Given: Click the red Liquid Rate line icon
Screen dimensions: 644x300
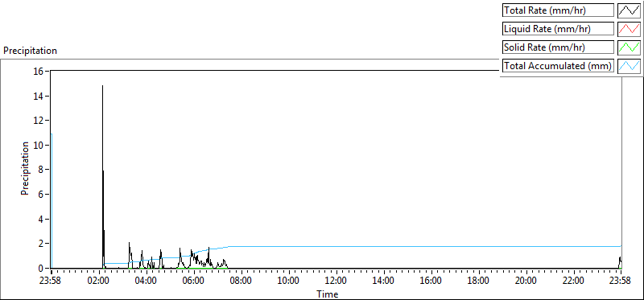Looking at the screenshot, I should 630,29.
